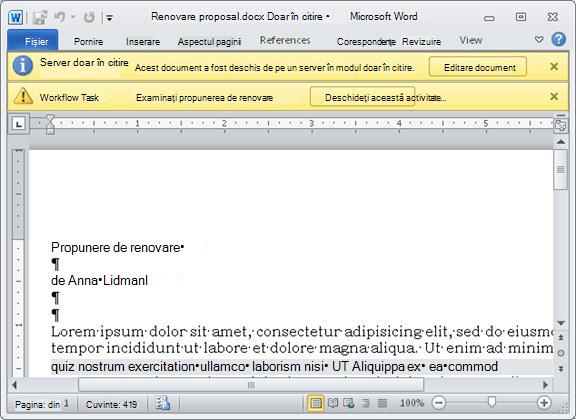Toggle the ruler button above scrollbar
Image resolution: width=576 pixels, height=420 pixels.
coord(561,125)
